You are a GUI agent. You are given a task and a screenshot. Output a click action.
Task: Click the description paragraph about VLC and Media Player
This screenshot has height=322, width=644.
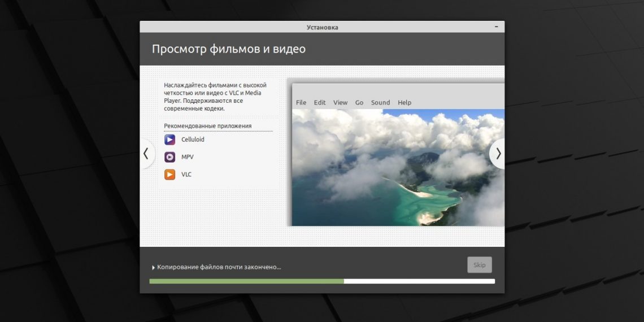pos(215,97)
